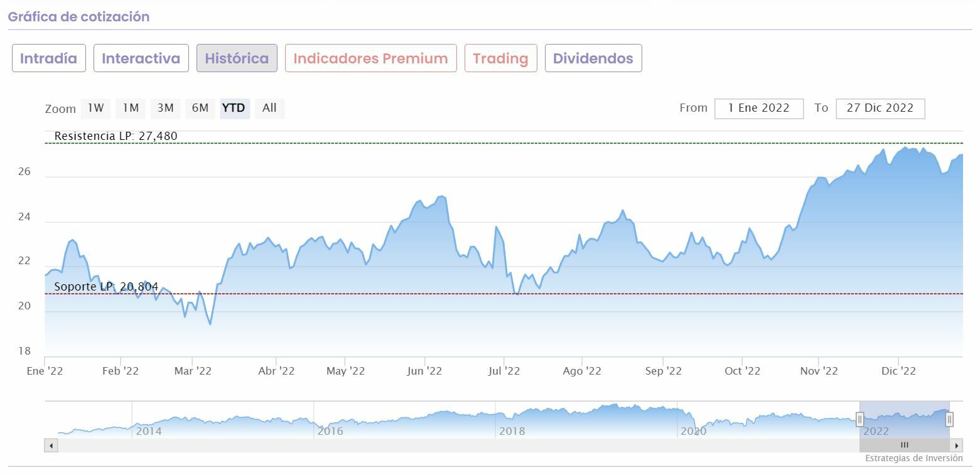The width and height of the screenshot is (980, 475).
Task: Switch to the Intradía chart tab
Action: pos(48,58)
